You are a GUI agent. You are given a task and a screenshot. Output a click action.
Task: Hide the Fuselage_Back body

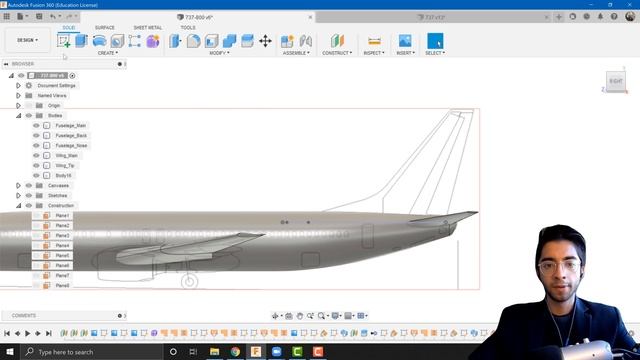coord(36,136)
